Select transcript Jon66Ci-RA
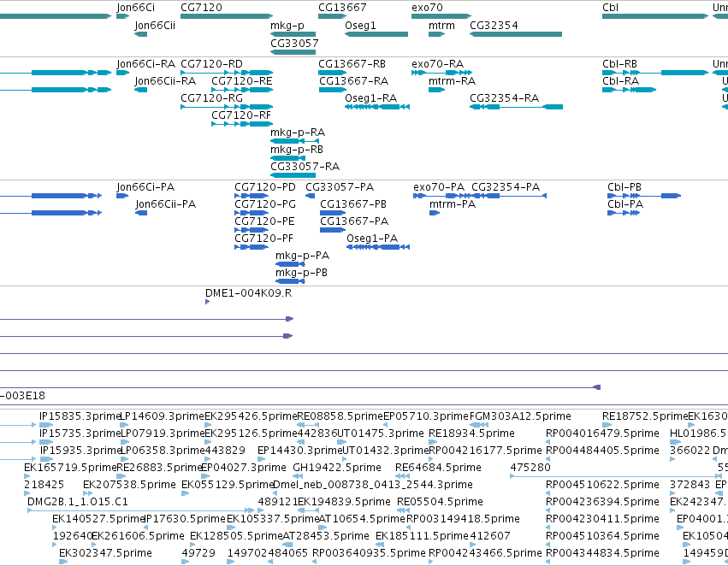The height and width of the screenshot is (566, 728). coord(145,64)
